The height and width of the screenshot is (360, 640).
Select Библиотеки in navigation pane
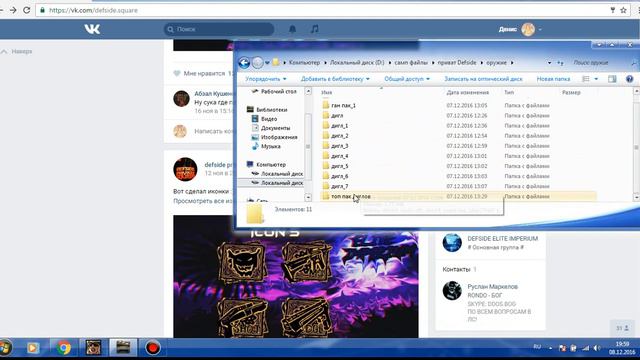(271, 110)
